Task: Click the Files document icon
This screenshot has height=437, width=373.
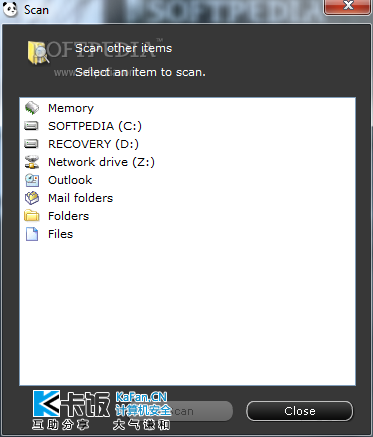Action: 32,234
